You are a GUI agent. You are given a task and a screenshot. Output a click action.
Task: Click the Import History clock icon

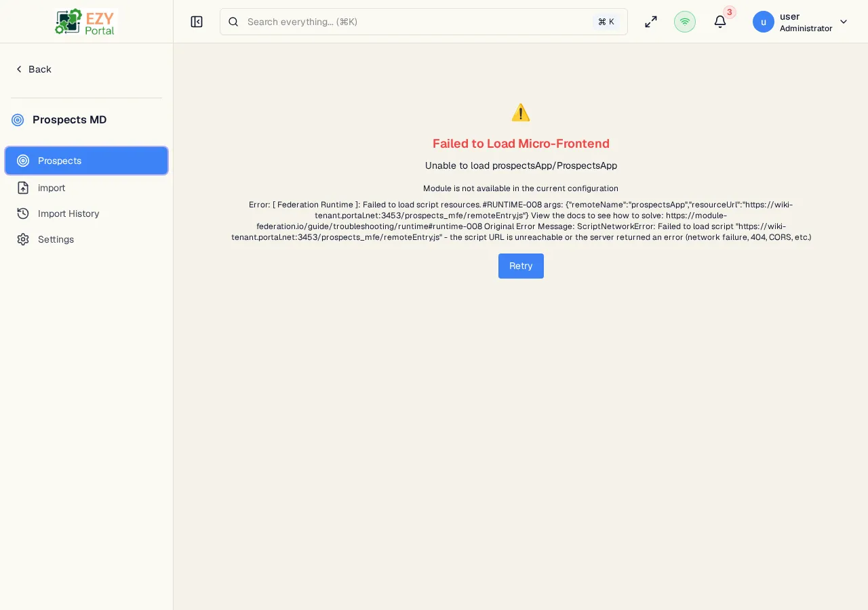pos(23,213)
